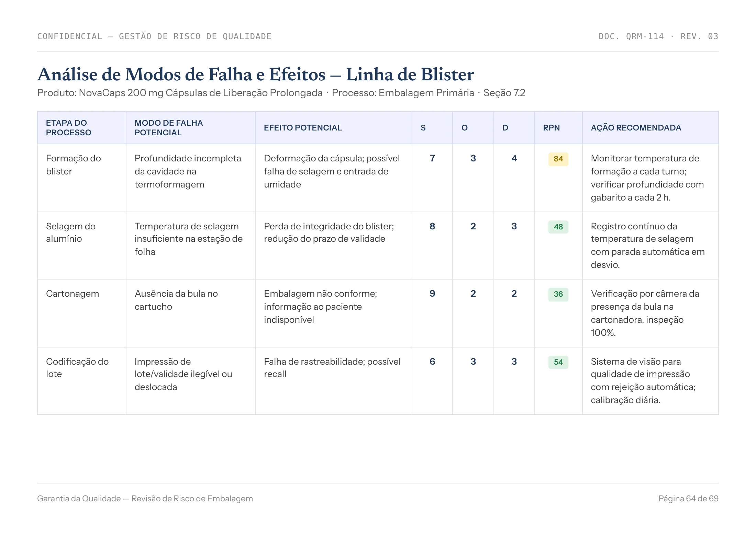Click the header 'CONFIDENCIAL — GESTÃO DE RISCO DE QUALIDADE'

154,36
